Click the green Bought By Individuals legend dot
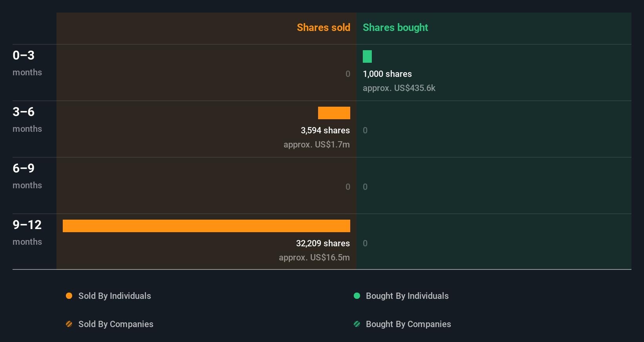644x342 pixels. point(357,296)
